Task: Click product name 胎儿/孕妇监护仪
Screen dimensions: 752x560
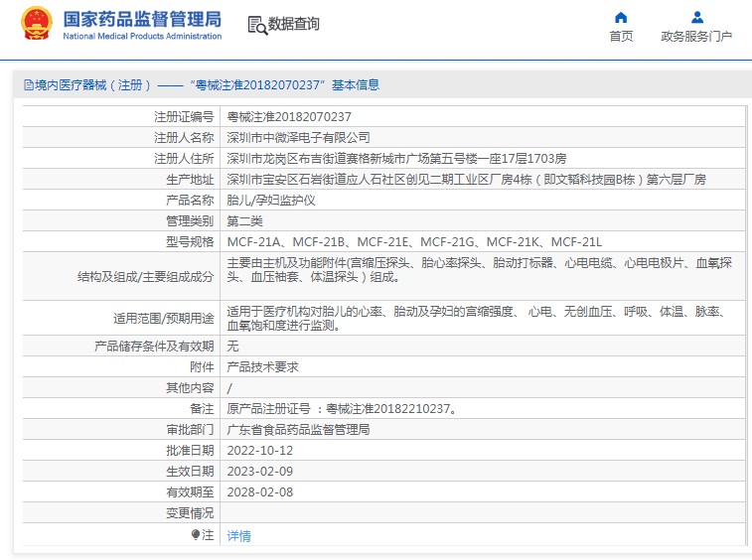Action: pyautogui.click(x=271, y=200)
